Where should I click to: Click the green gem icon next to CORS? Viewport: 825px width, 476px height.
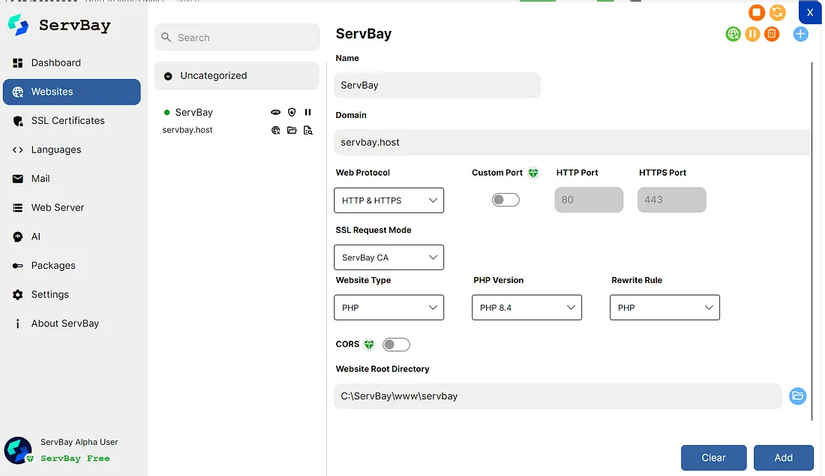[x=369, y=345]
